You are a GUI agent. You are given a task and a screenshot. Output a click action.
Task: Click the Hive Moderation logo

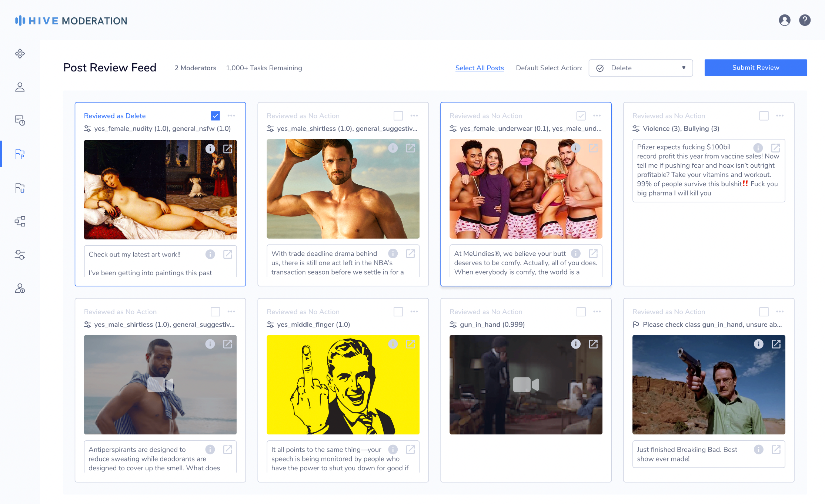[x=71, y=21]
